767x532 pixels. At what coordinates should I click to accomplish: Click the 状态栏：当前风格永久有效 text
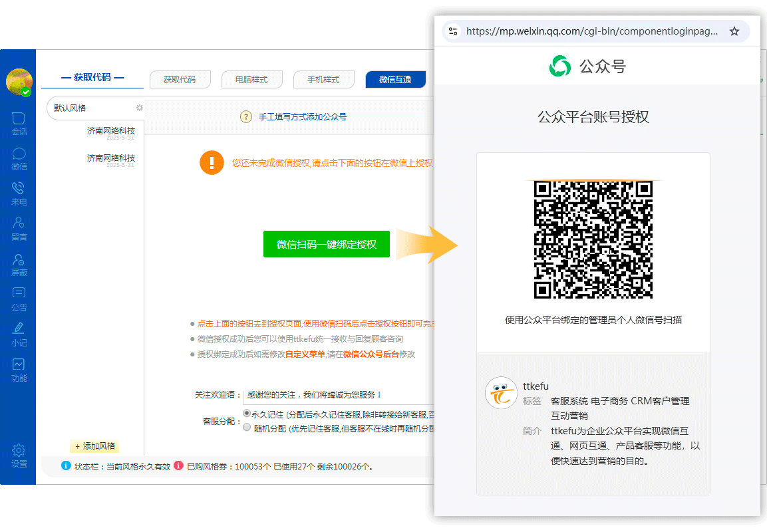[x=122, y=466]
